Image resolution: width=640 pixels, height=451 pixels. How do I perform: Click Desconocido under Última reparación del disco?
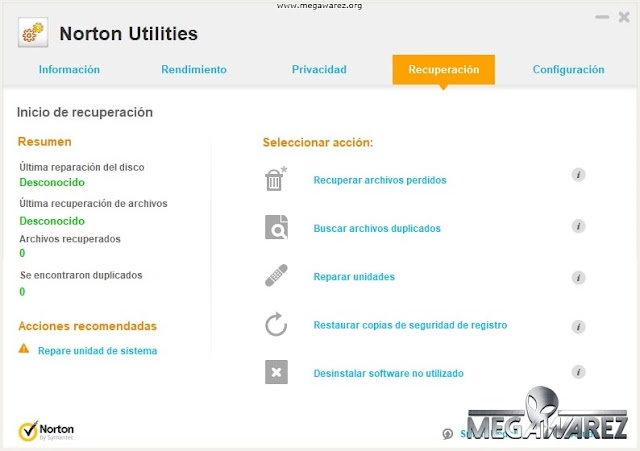coord(52,182)
